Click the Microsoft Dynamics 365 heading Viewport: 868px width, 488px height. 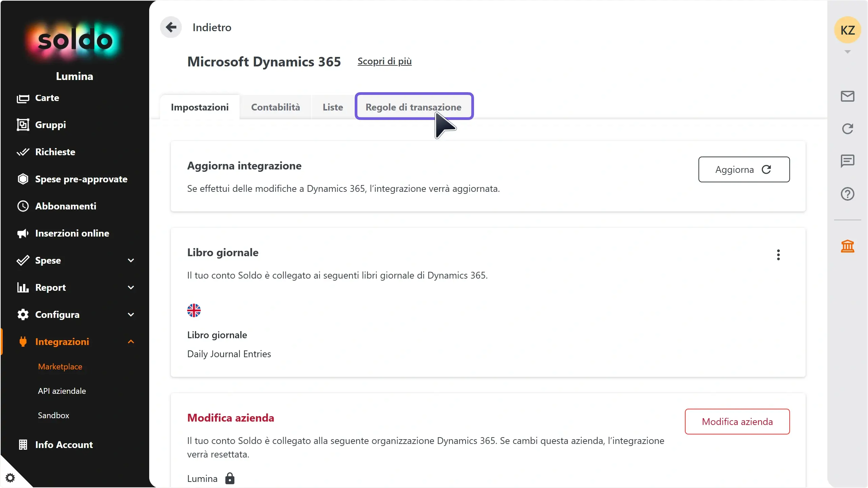click(264, 62)
